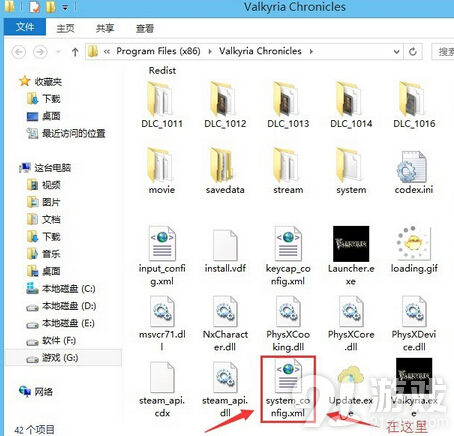Viewport: 454px width, 436px height.
Task: Open the 文件 ribbon tab
Action: tap(25, 27)
